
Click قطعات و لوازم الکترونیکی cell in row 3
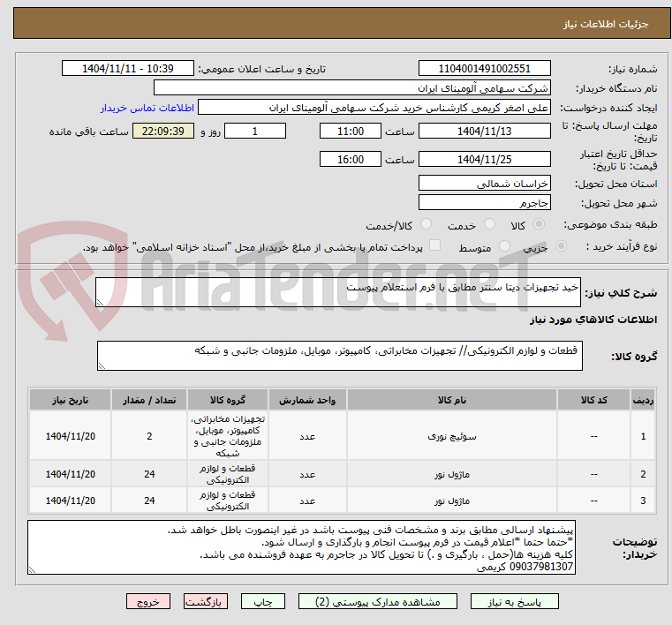coord(228,501)
